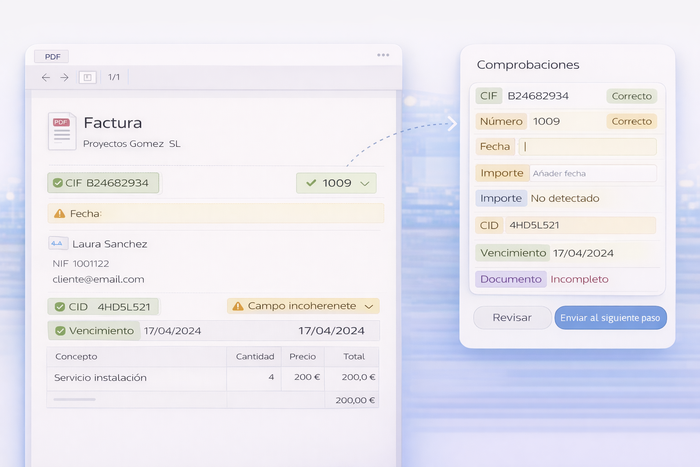The image size is (700, 467).
Task: Click the Número label in Comprobaciones
Action: pyautogui.click(x=501, y=121)
